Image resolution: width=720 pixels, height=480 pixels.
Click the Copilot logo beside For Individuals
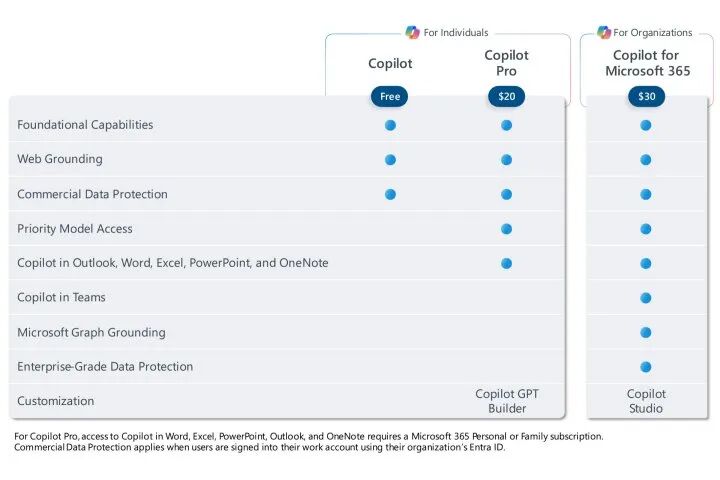(412, 32)
